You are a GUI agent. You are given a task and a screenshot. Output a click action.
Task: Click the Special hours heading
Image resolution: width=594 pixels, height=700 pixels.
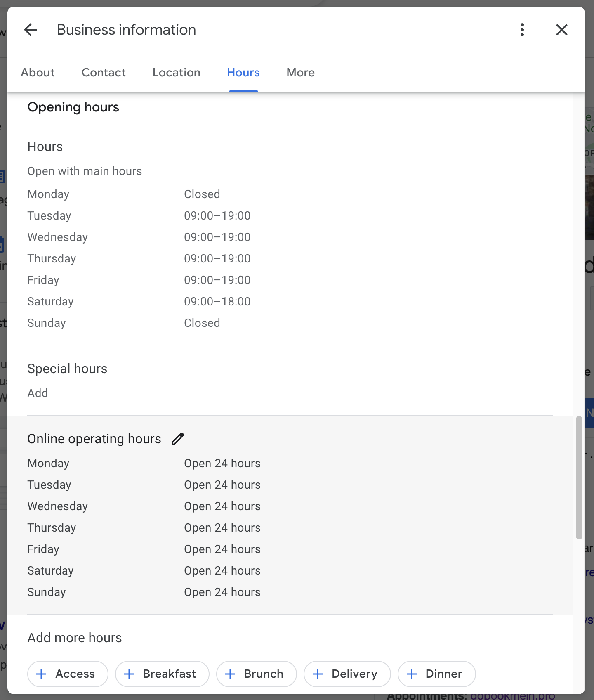tap(67, 369)
